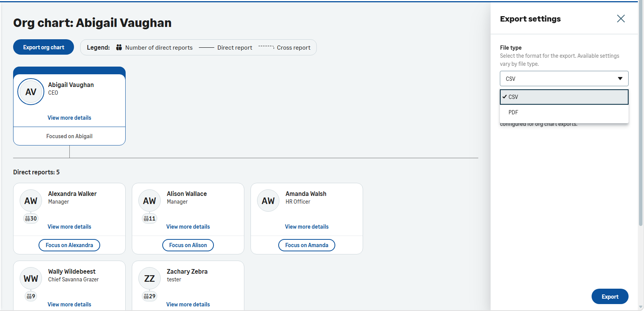644x311 pixels.
Task: Focus on Amanda
Action: (307, 245)
